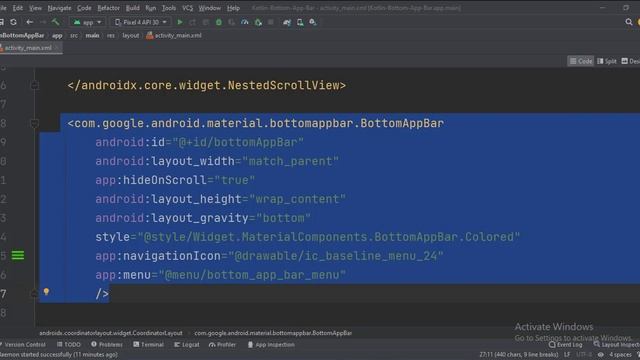Screen dimensions: 640x360
Task: Click the Stop square icon in toolbar
Action: click(x=271, y=22)
